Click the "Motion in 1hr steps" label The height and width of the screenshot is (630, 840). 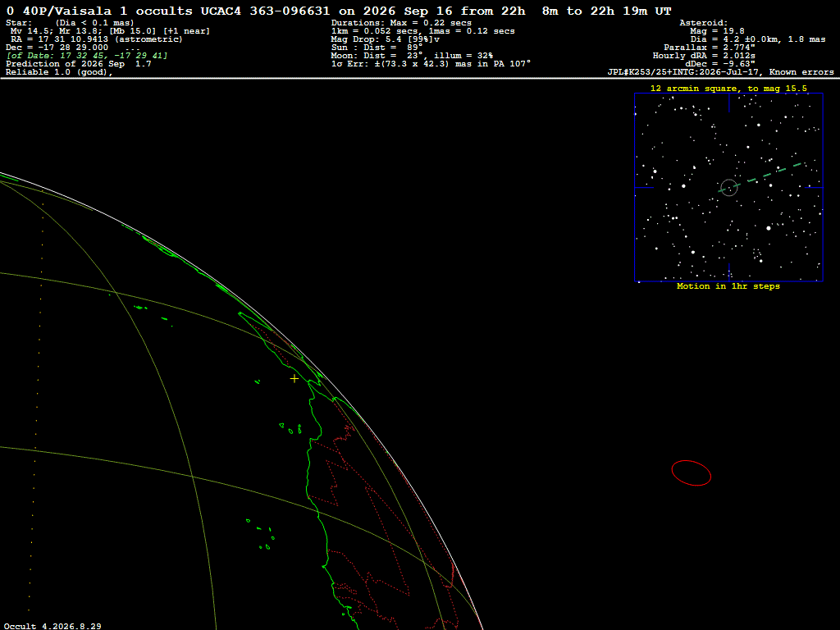coord(728,286)
